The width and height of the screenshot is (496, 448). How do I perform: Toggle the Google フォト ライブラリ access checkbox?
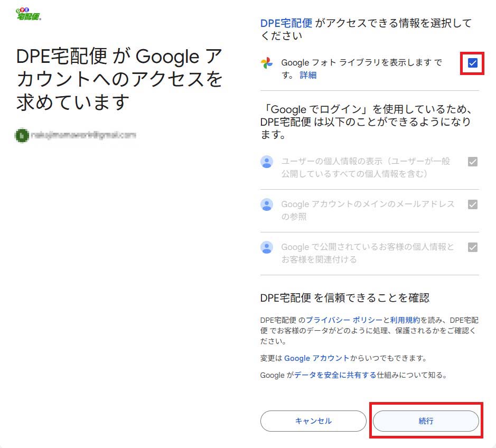point(473,63)
